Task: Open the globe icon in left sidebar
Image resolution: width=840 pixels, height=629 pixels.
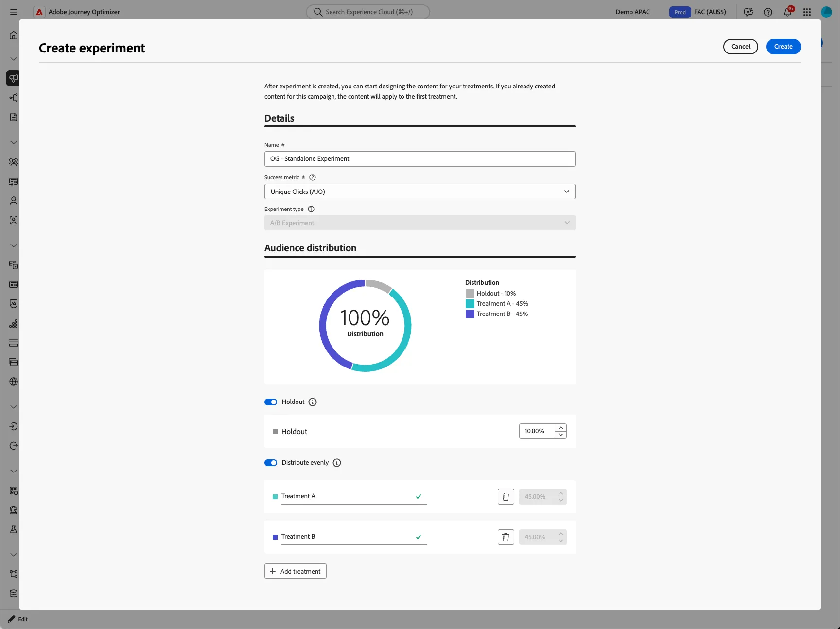Action: 14,382
